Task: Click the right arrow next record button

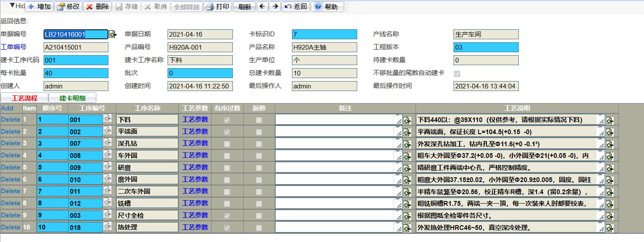Action: coord(275,7)
